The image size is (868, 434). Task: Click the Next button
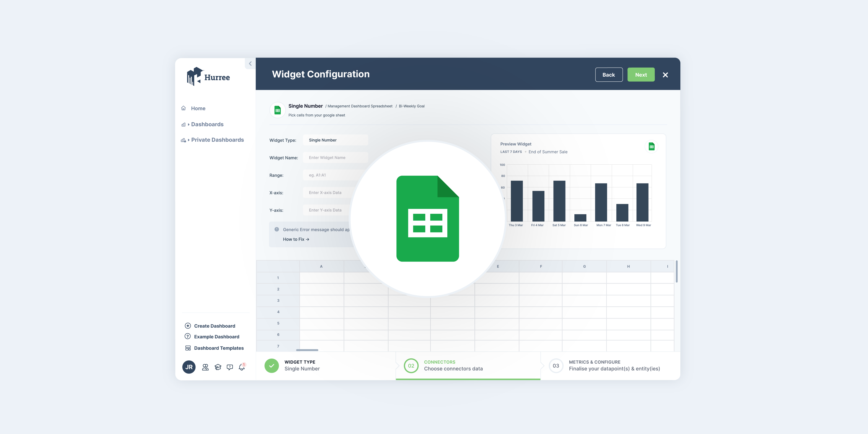tap(641, 75)
